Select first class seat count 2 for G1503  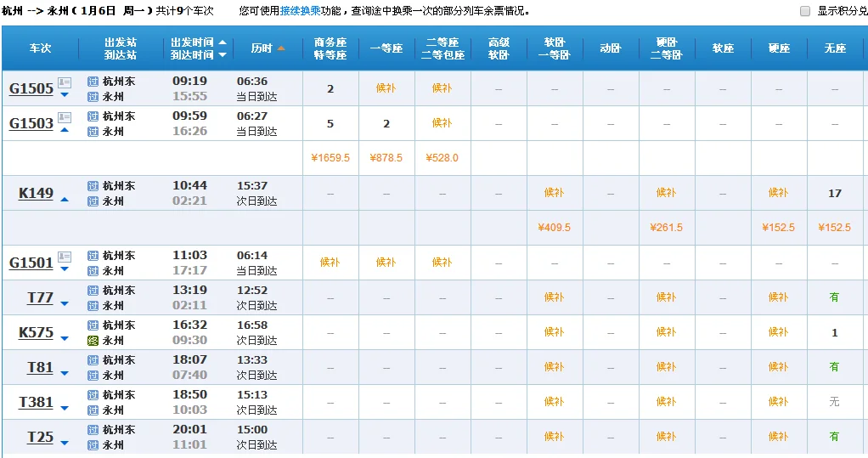386,123
